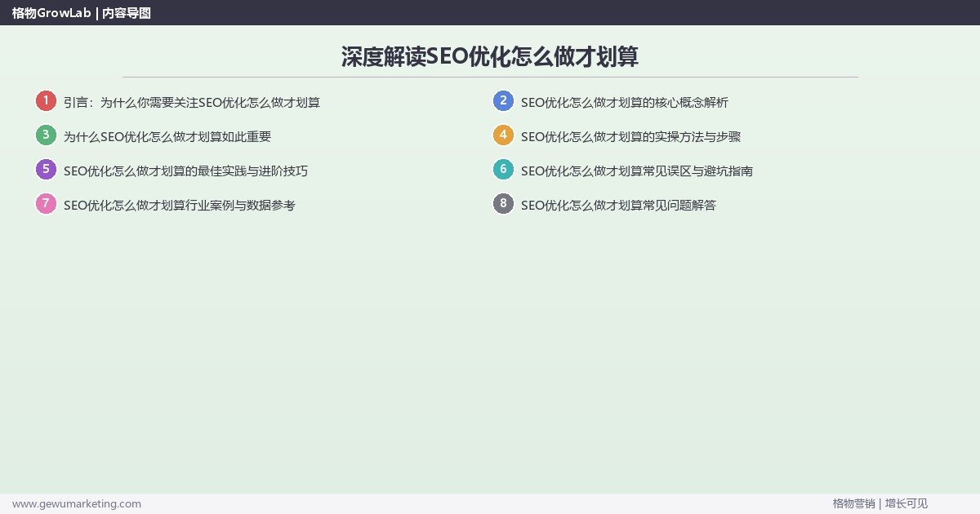Open 'SEO优化怎么做才划算的核心概念解析' entry
980x514 pixels.
pos(625,103)
